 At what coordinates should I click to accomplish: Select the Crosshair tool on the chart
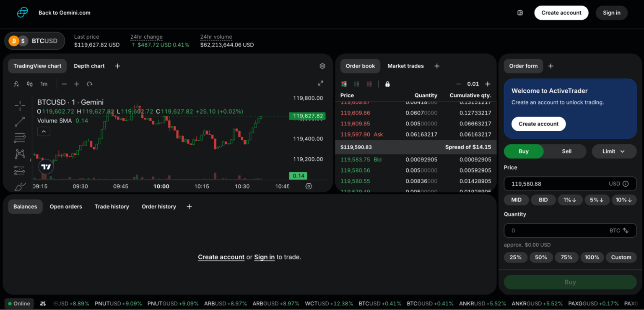coord(20,105)
